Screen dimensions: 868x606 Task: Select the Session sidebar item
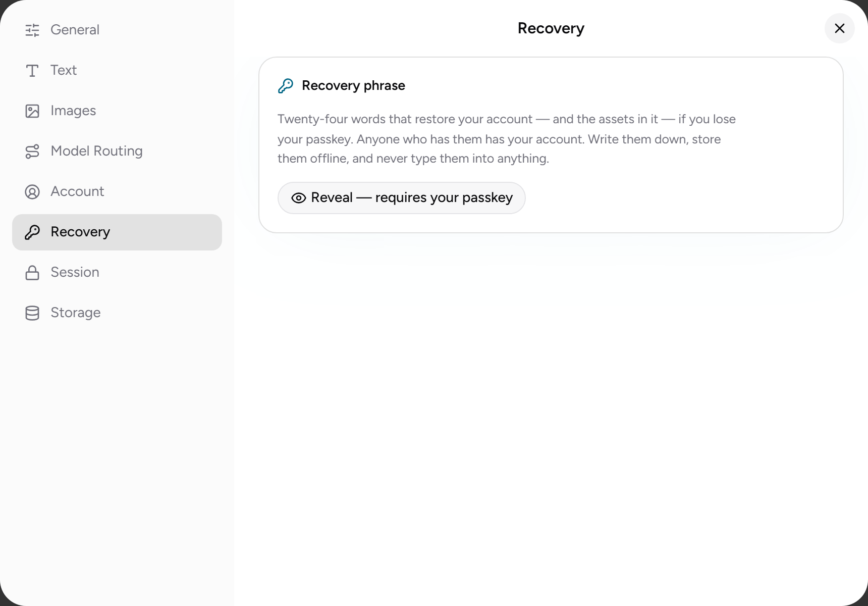coord(117,273)
